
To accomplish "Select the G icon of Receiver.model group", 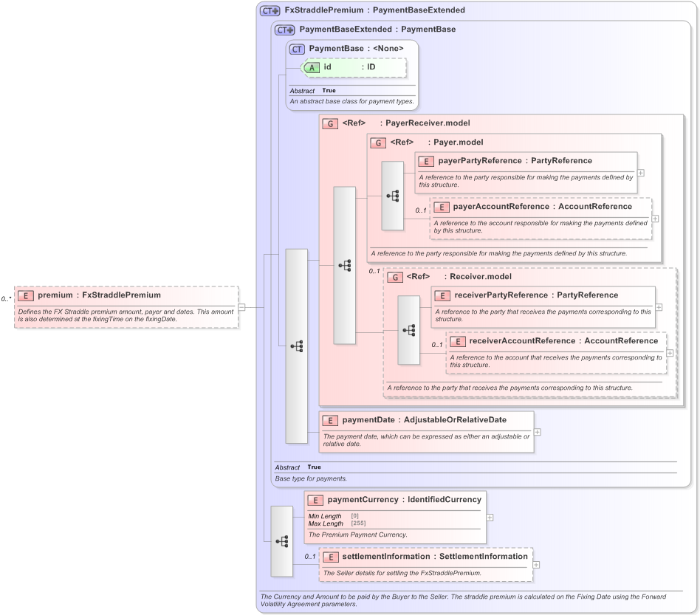I will (x=395, y=277).
